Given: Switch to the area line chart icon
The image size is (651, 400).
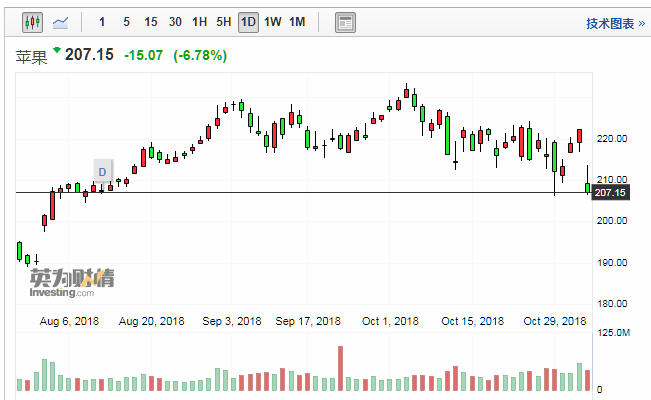Looking at the screenshot, I should [x=60, y=21].
